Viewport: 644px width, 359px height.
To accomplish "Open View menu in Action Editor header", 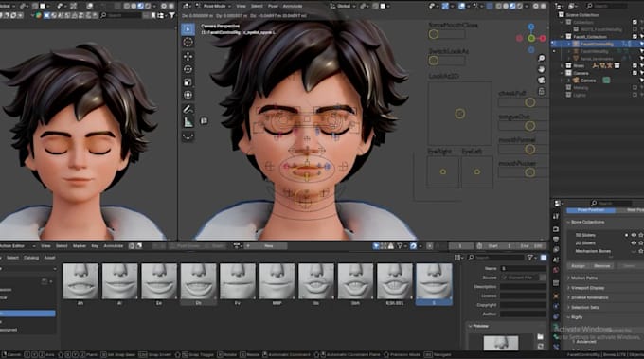I will pos(45,246).
